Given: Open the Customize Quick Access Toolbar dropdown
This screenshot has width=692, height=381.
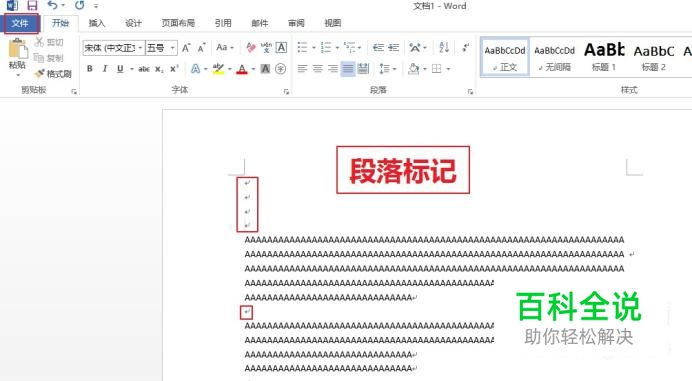Looking at the screenshot, I should point(96,6).
